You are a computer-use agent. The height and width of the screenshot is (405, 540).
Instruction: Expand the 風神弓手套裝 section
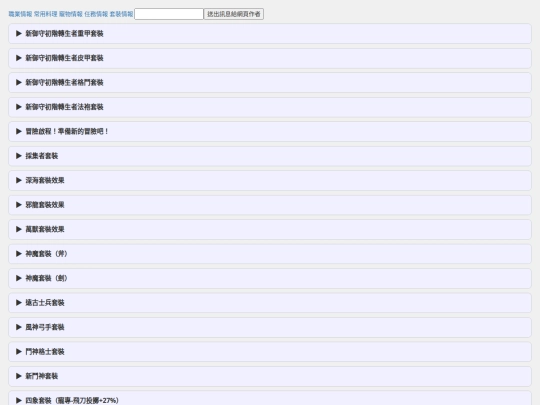tap(270, 327)
